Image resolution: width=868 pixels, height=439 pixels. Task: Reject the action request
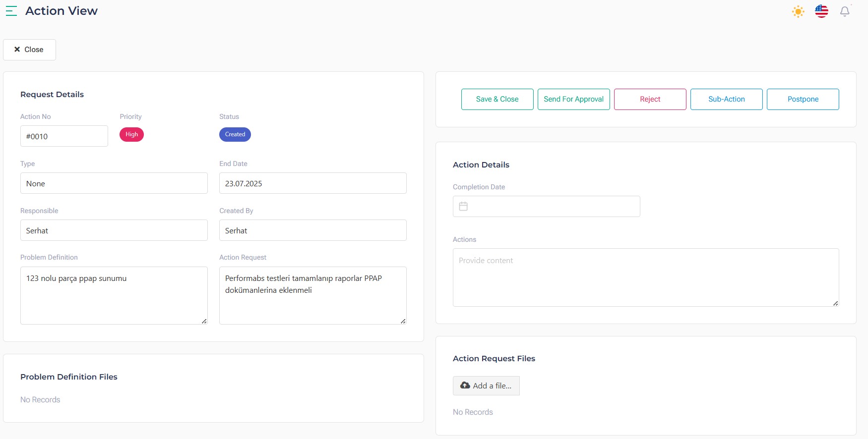tap(650, 99)
